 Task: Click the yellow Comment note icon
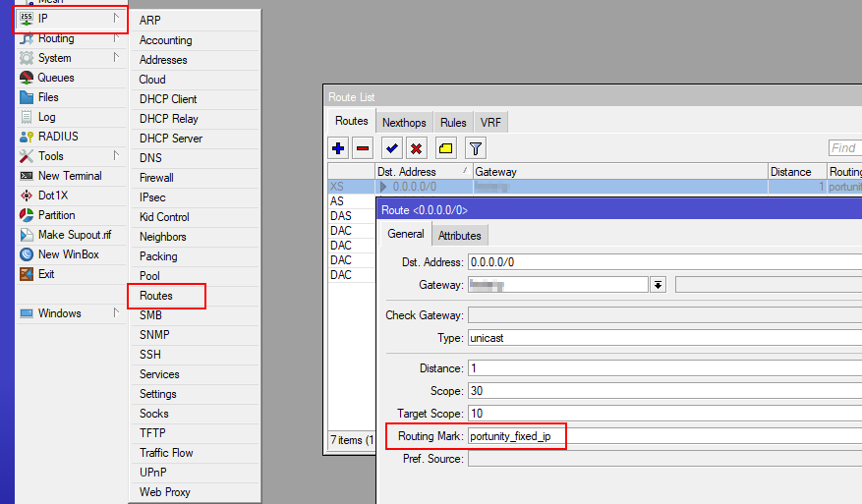coord(445,148)
